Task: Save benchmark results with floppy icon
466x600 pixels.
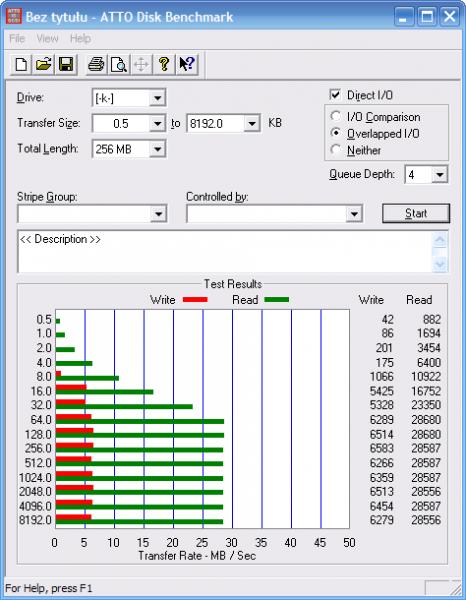Action: [66, 64]
